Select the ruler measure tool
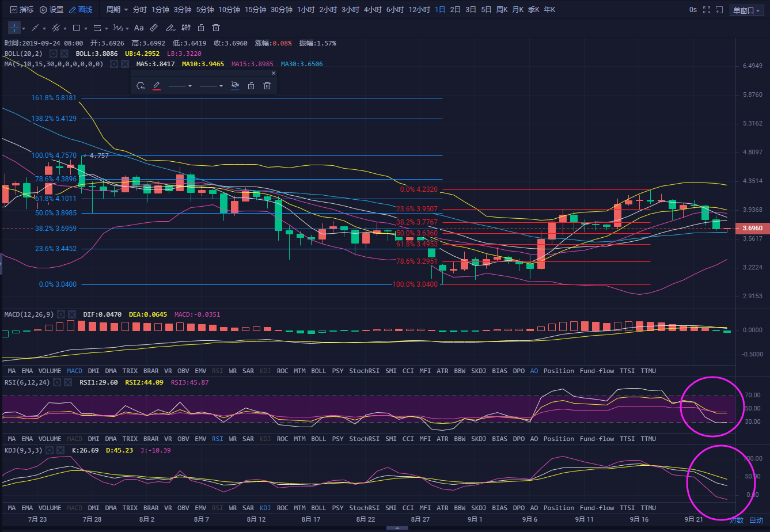Viewport: 770px width, 532px height. point(154,28)
